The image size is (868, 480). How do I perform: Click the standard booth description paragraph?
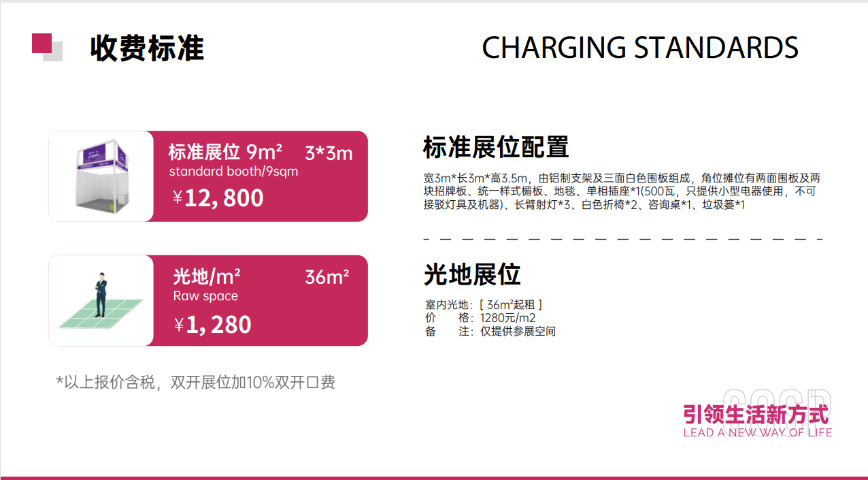pyautogui.click(x=620, y=191)
